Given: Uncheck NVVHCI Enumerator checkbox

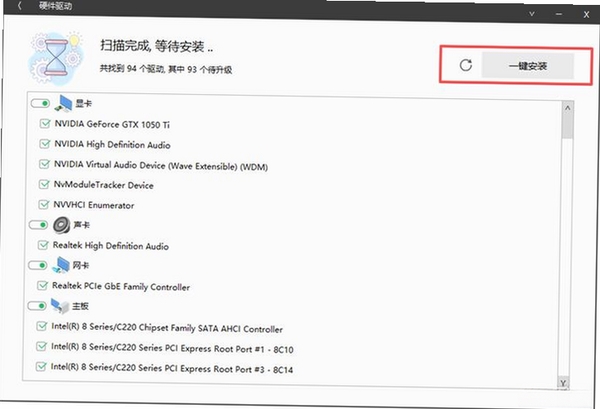Looking at the screenshot, I should 44,204.
